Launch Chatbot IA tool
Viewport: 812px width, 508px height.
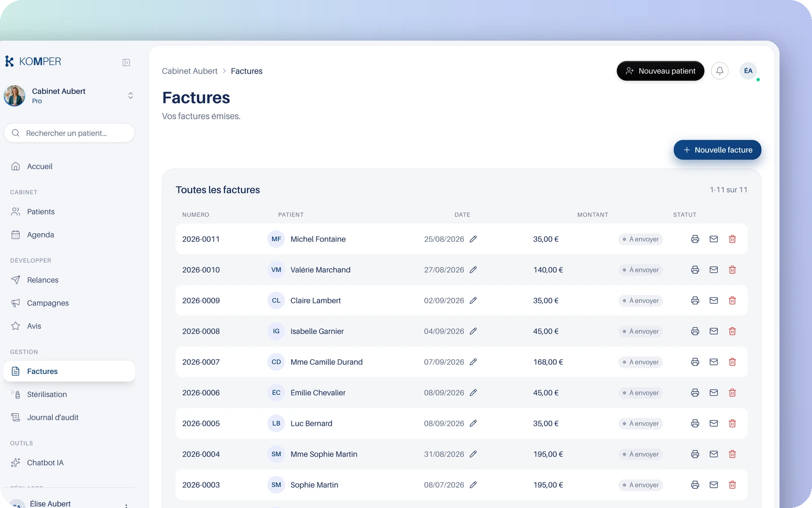tap(69, 463)
